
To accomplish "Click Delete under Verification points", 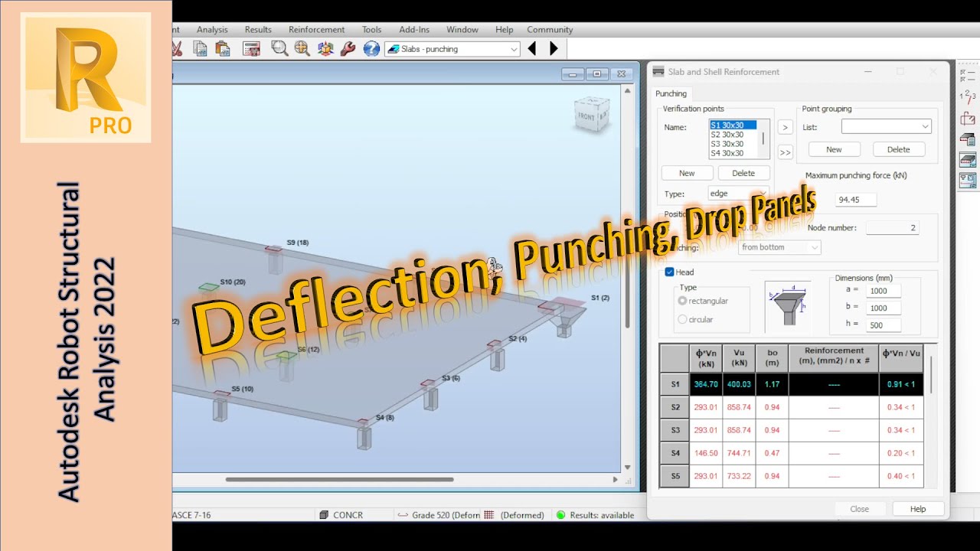I will click(x=743, y=173).
